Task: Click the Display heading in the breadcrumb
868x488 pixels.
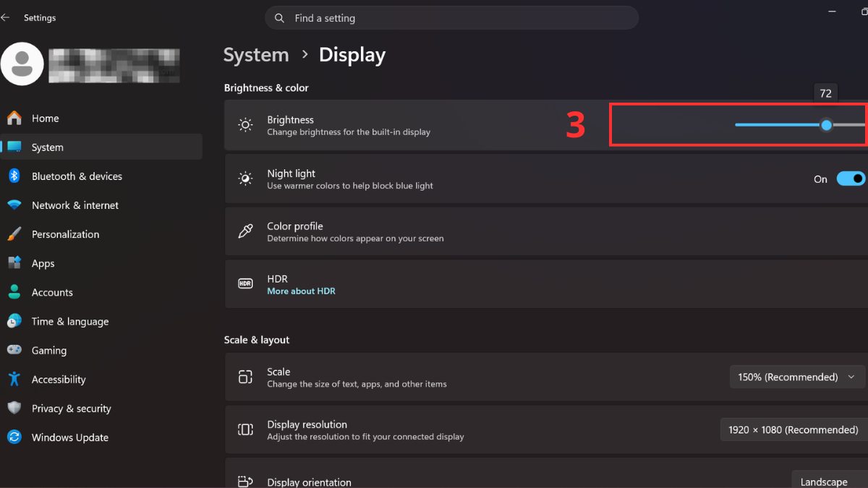Action: (352, 55)
